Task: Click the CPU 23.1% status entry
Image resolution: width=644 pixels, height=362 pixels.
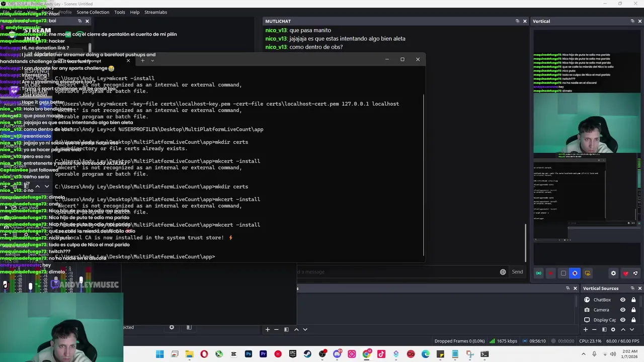Action: point(591,341)
